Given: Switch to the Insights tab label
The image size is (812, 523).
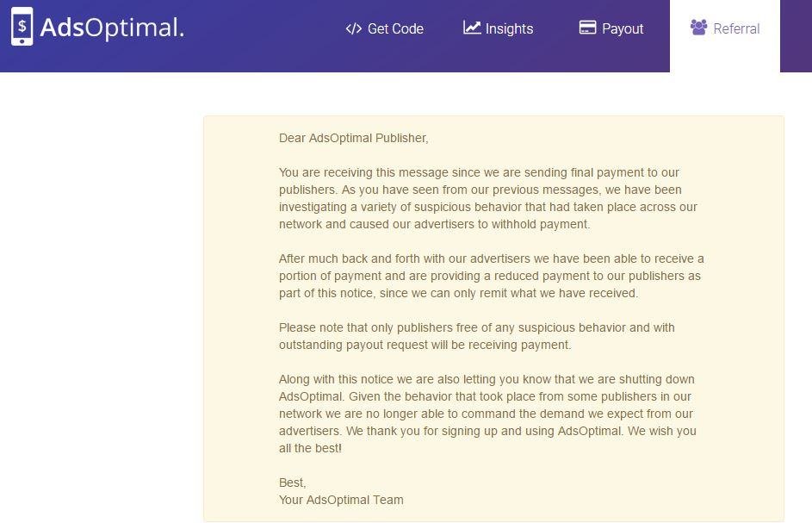Looking at the screenshot, I should coord(509,28).
